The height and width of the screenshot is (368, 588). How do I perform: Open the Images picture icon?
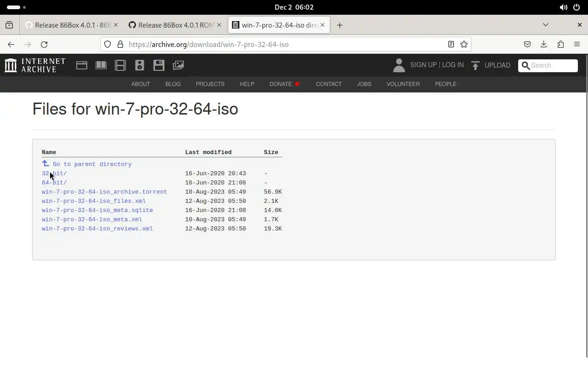[178, 65]
